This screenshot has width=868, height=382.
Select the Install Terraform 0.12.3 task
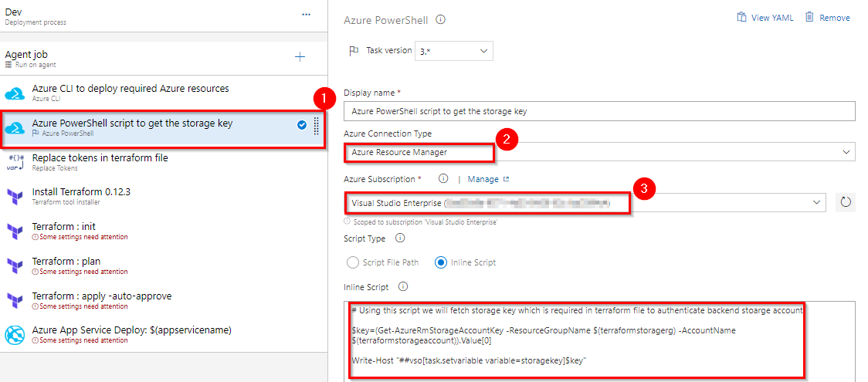click(x=163, y=197)
